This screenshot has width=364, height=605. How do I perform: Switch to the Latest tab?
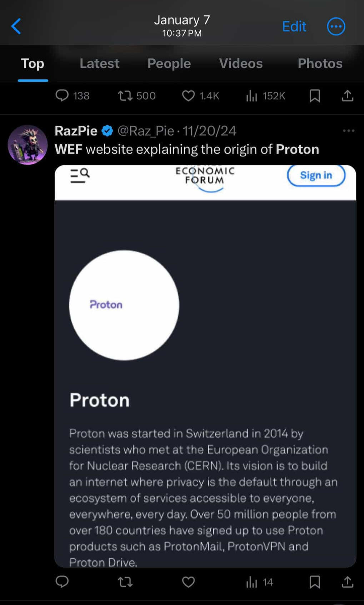99,64
